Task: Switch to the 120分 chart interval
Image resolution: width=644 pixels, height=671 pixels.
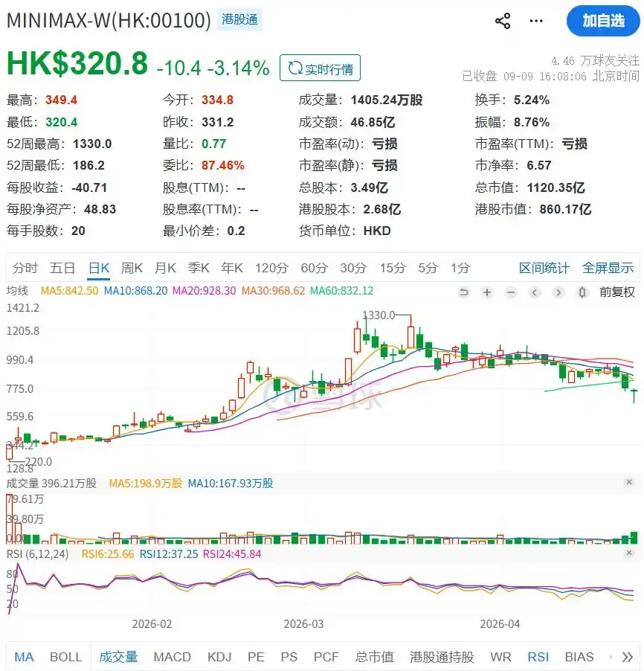Action: point(271,268)
